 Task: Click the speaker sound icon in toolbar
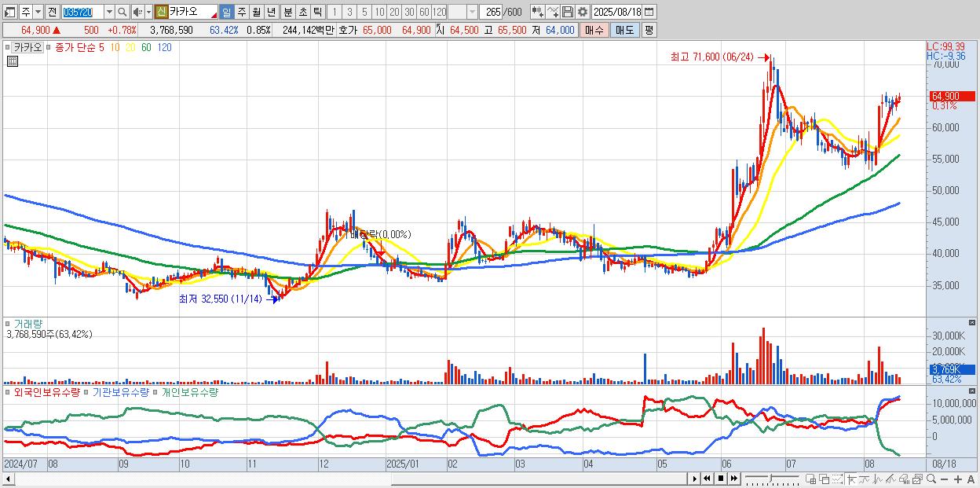[x=137, y=12]
